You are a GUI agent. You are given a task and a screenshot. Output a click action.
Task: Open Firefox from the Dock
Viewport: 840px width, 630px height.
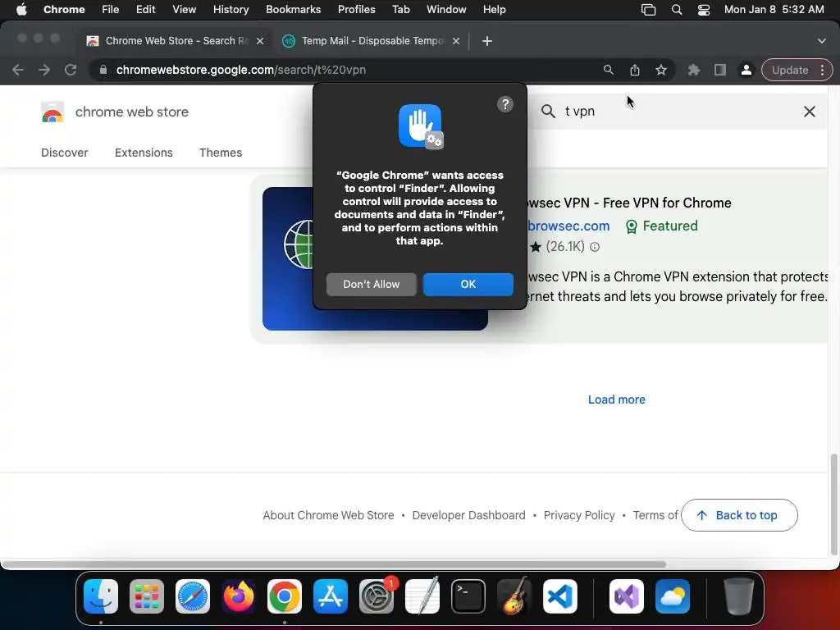coord(239,596)
